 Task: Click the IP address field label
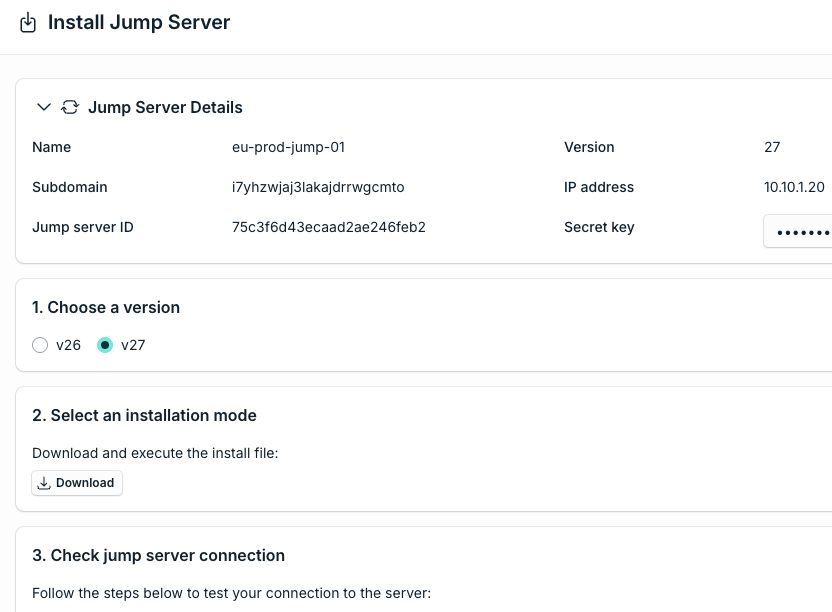coord(599,187)
